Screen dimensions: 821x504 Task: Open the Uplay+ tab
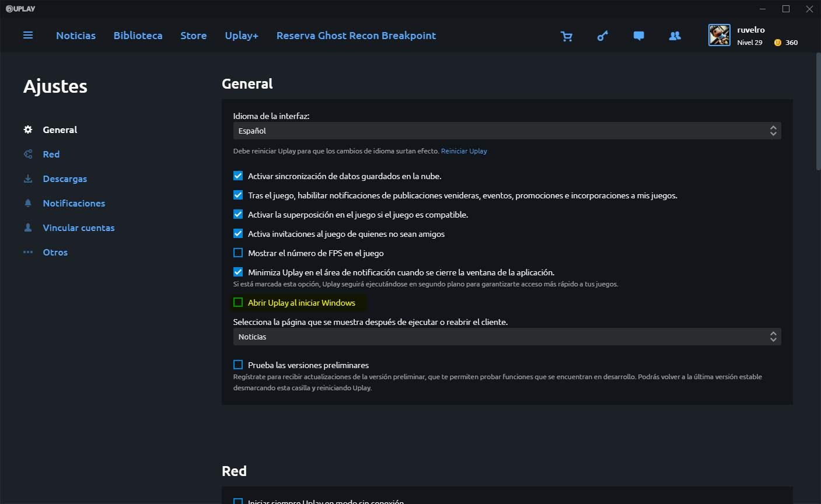point(242,36)
